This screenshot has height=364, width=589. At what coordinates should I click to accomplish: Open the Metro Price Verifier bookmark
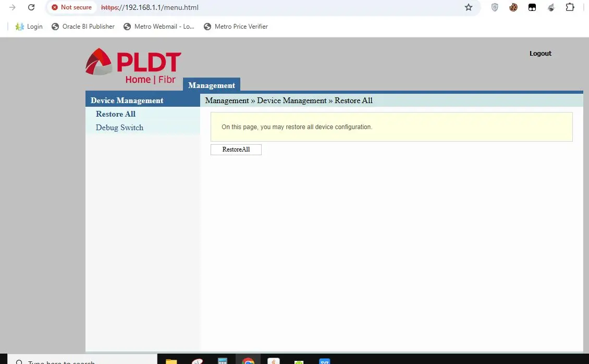click(236, 26)
